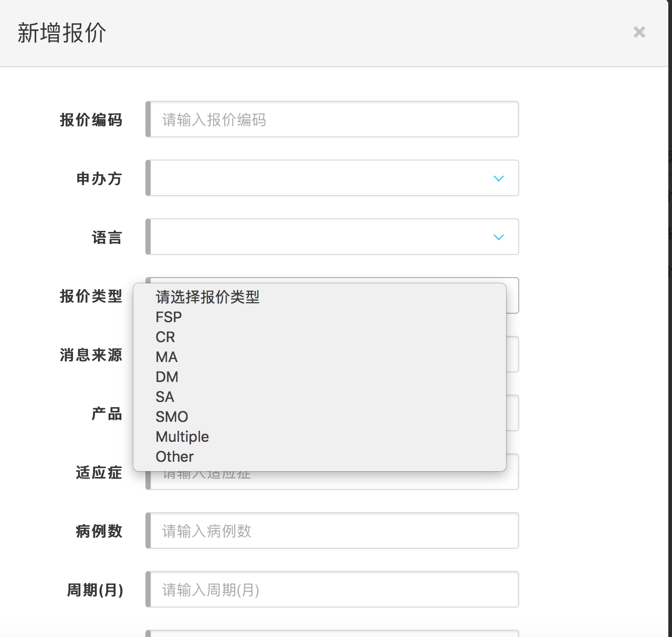Select 请选择报价类型 placeholder option
This screenshot has width=672, height=637.
[207, 298]
